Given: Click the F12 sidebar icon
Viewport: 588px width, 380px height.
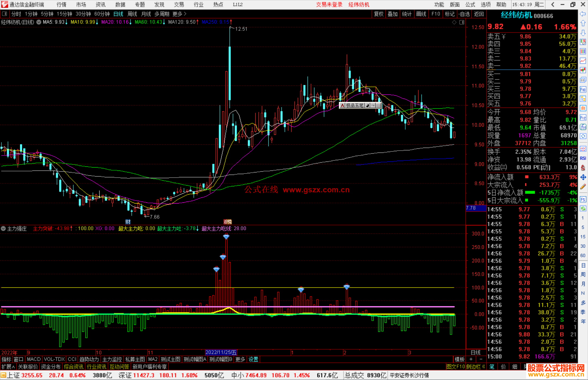Looking at the screenshot, I should click(x=583, y=118).
